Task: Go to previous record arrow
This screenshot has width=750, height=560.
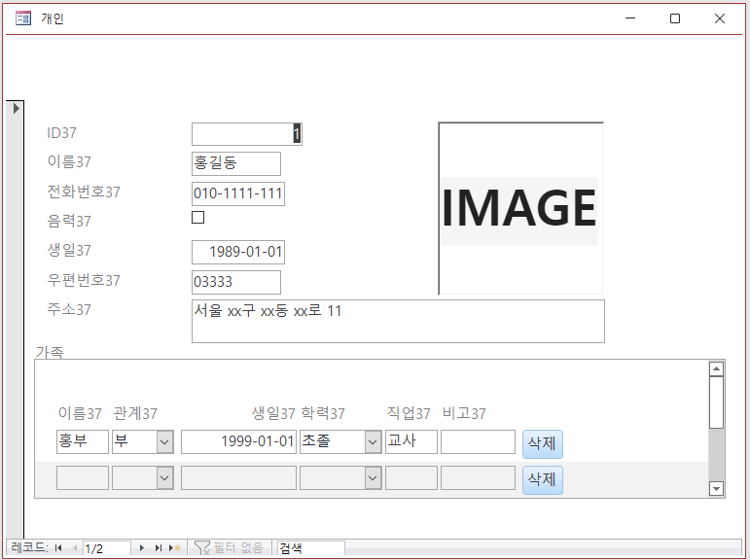Action: [75, 547]
